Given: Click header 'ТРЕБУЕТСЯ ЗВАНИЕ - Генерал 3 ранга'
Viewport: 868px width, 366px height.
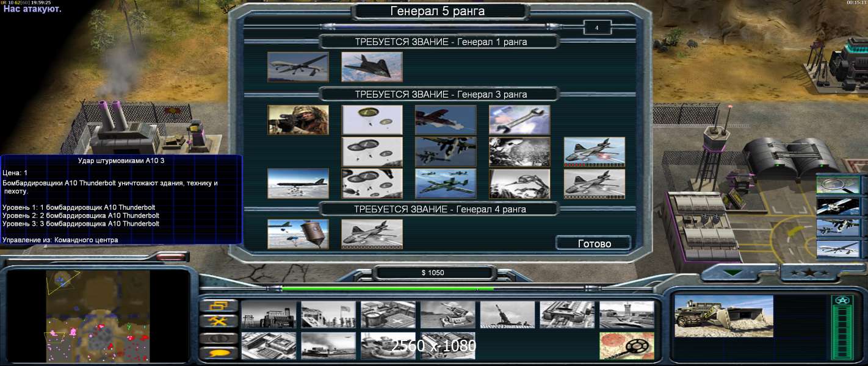Looking at the screenshot, I should point(441,95).
